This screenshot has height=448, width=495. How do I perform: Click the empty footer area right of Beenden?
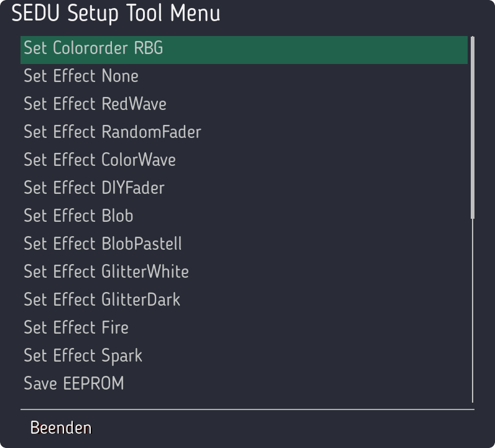(280, 428)
